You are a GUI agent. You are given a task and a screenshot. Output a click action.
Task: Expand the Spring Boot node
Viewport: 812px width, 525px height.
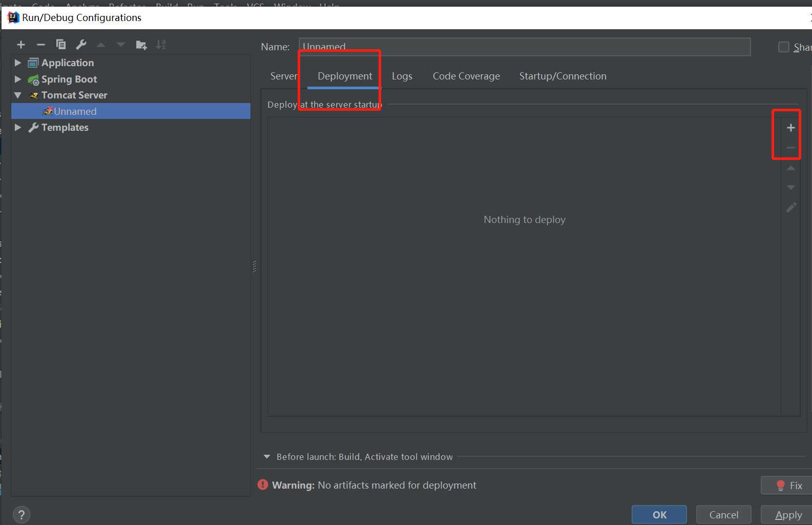tap(18, 79)
